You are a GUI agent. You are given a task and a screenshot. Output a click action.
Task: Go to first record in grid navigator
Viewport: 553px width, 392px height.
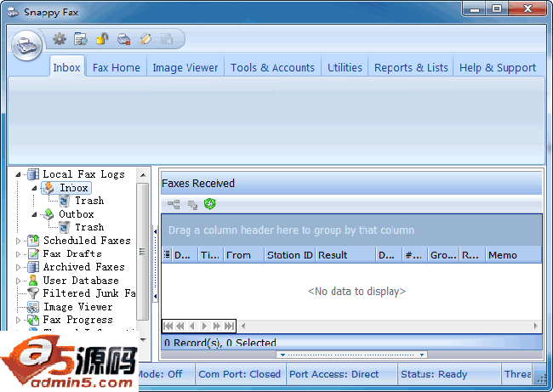(x=168, y=326)
